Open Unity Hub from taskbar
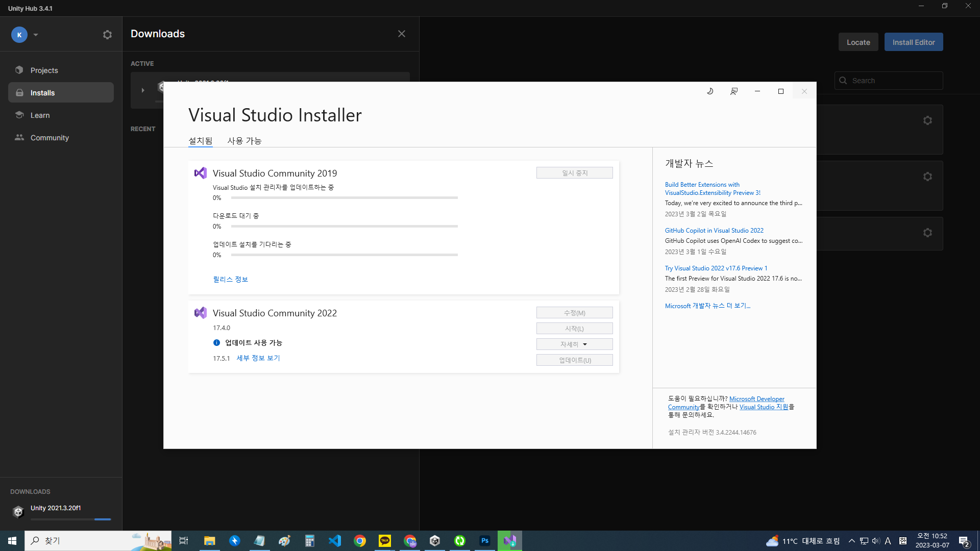The height and width of the screenshot is (551, 980). (435, 541)
